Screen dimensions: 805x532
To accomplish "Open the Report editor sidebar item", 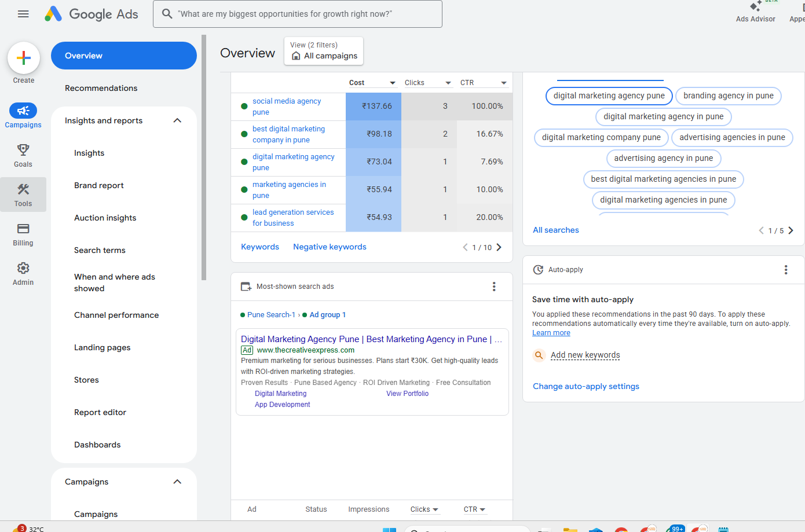I will click(100, 412).
